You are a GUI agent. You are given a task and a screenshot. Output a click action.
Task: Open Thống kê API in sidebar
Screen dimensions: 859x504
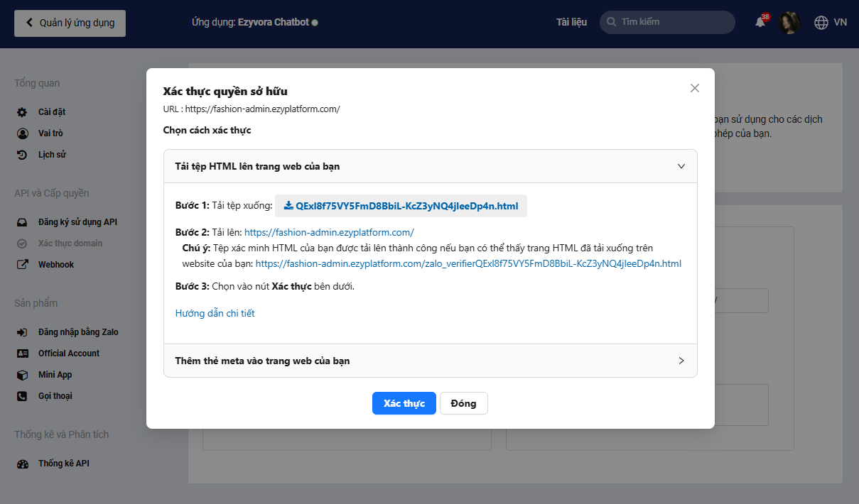(x=64, y=464)
